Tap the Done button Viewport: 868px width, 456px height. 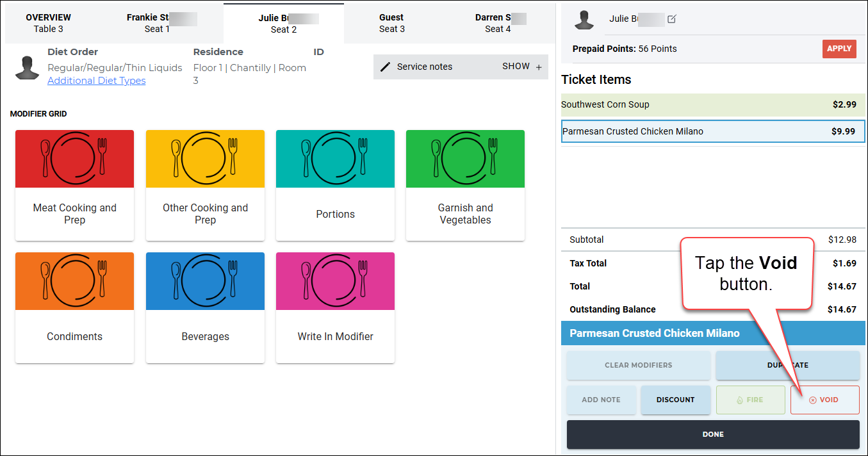tap(713, 434)
